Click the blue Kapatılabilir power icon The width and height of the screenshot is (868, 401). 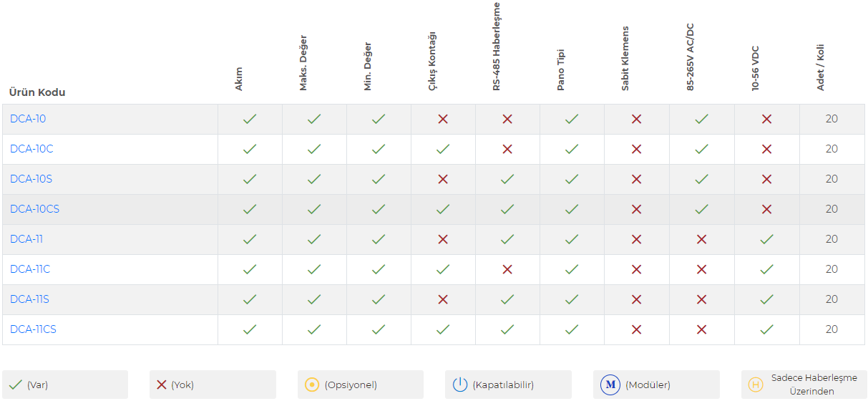[460, 385]
